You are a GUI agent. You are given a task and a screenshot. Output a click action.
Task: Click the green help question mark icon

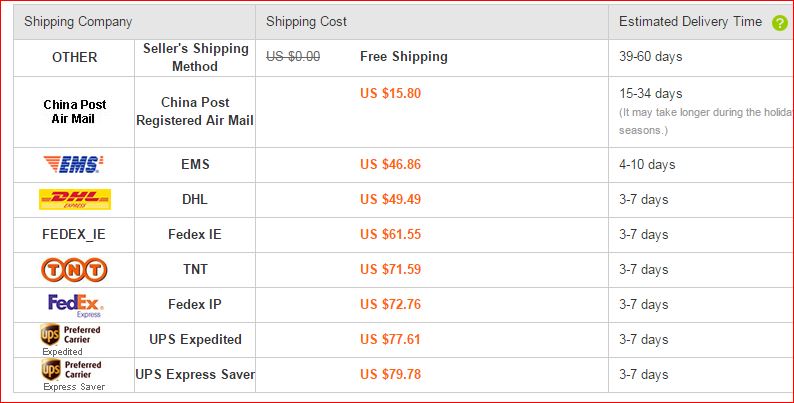[780, 23]
